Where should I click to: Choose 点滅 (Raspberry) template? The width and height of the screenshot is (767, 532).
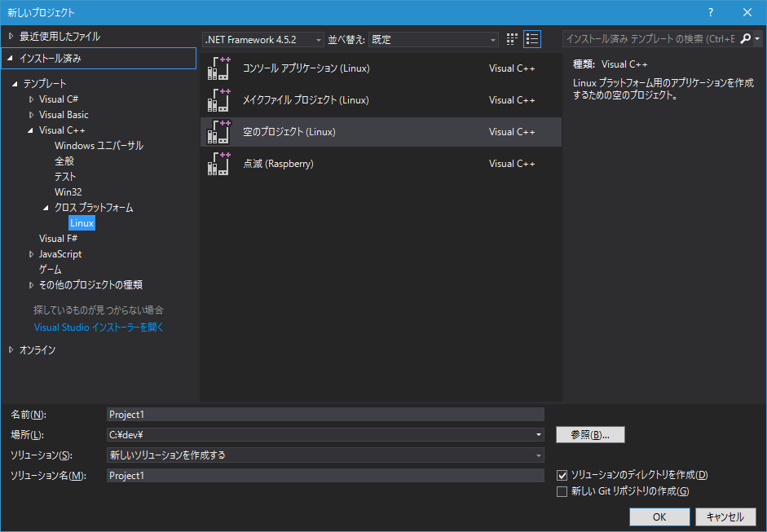381,164
